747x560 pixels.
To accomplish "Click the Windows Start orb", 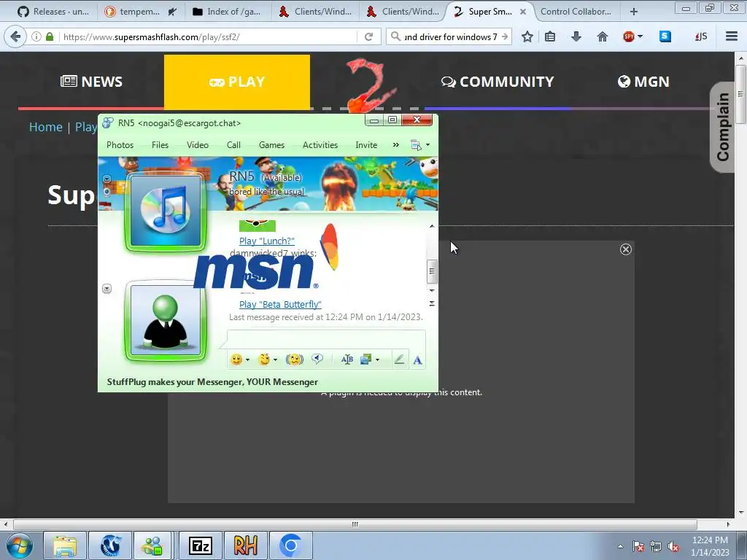I will point(20,545).
